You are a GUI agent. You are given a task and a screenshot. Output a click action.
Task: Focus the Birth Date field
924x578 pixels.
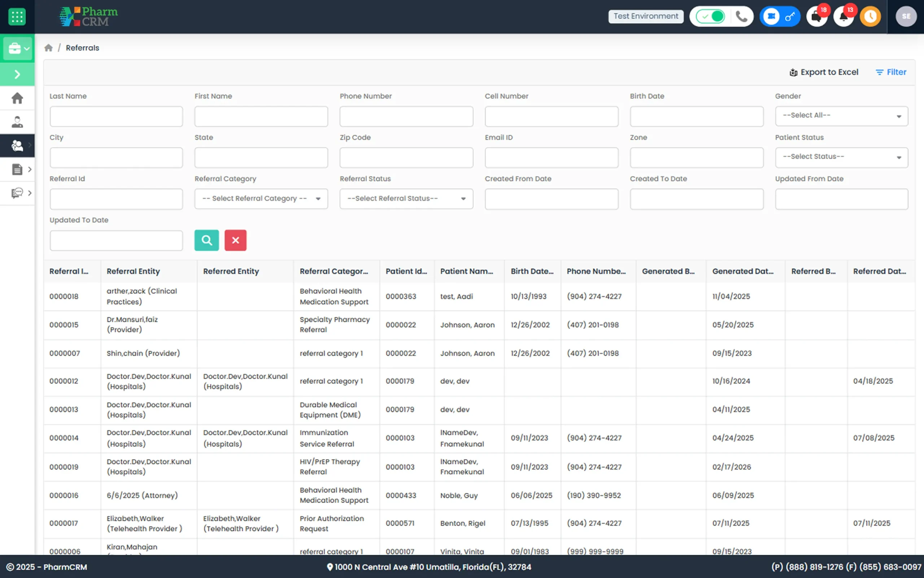pyautogui.click(x=697, y=116)
